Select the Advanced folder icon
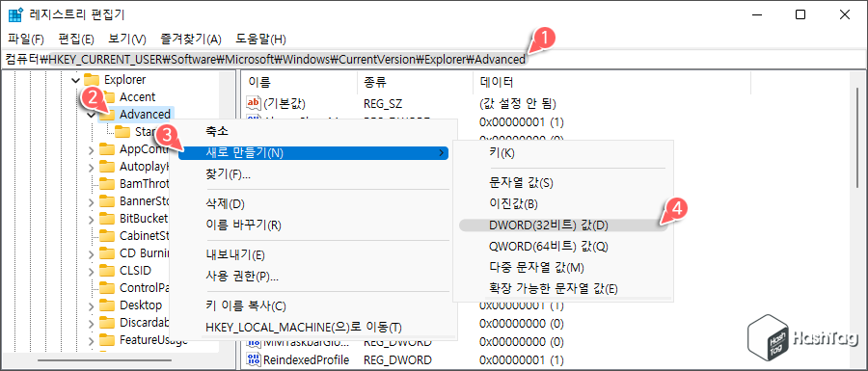Image resolution: width=868 pixels, height=371 pixels. point(107,115)
